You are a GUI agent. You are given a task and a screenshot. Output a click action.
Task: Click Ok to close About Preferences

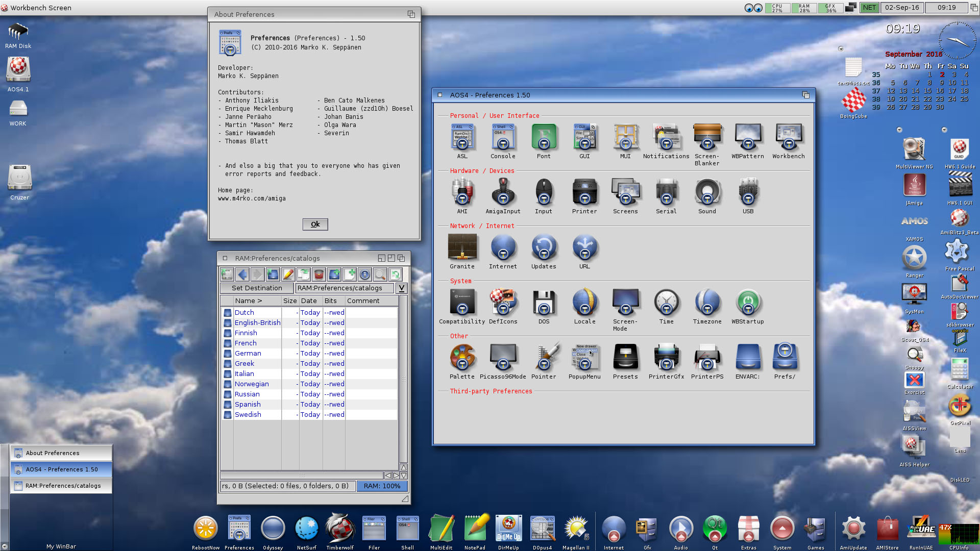[x=314, y=223]
